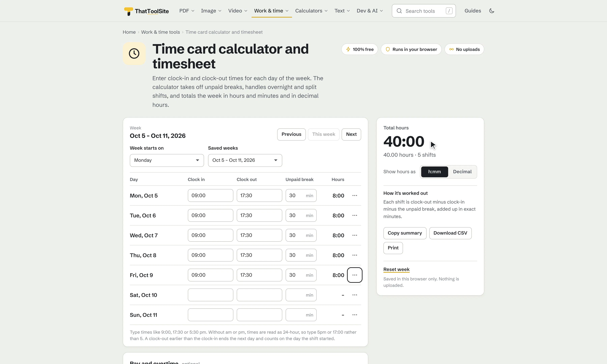
Task: Switch hours display to Decimal
Action: pyautogui.click(x=462, y=172)
